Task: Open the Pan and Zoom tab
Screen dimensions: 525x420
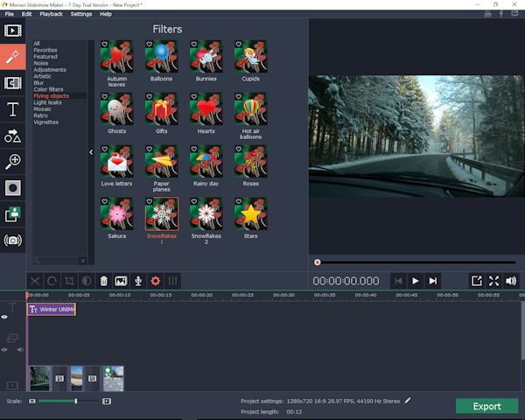Action: pos(13,161)
